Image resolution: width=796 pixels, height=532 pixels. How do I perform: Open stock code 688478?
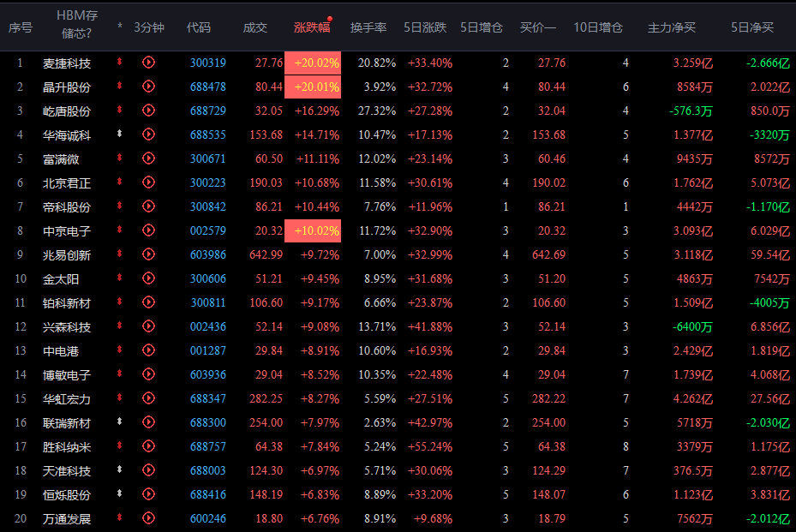pyautogui.click(x=207, y=87)
